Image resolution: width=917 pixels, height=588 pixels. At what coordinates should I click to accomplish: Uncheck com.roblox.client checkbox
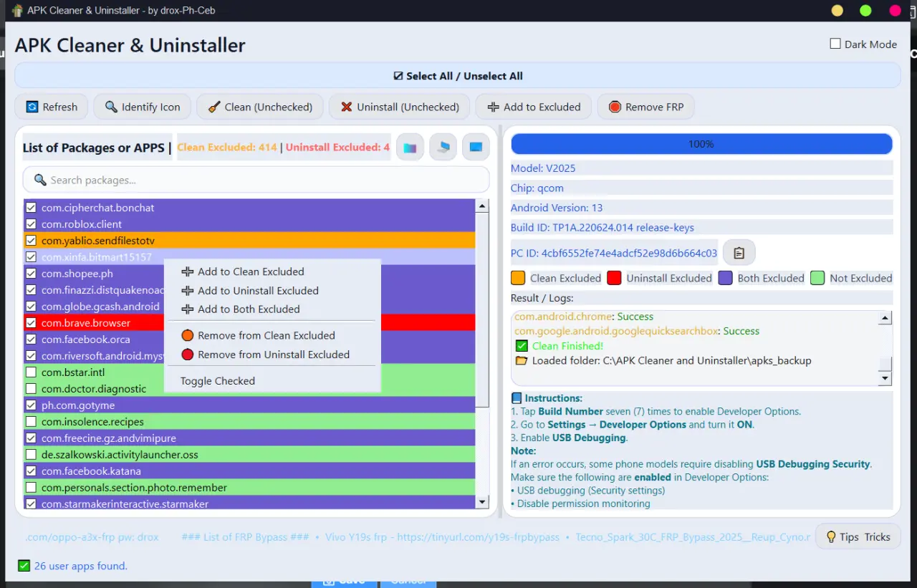point(31,224)
